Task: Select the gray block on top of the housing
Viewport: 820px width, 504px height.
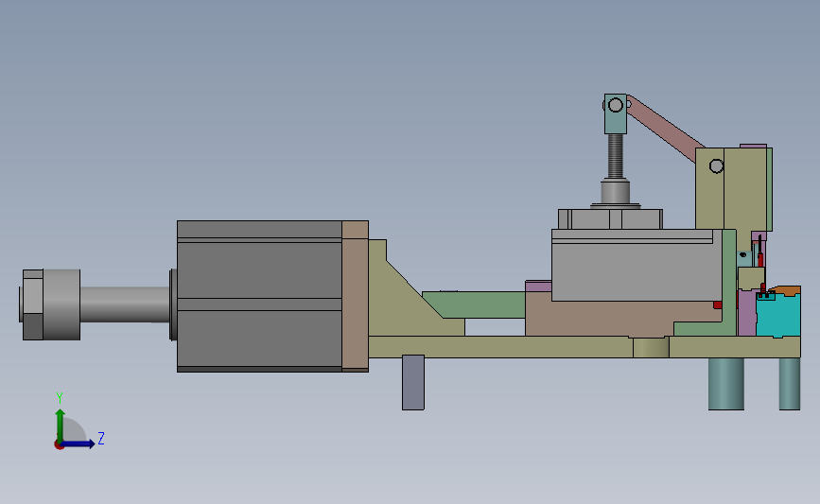Action: (610, 219)
